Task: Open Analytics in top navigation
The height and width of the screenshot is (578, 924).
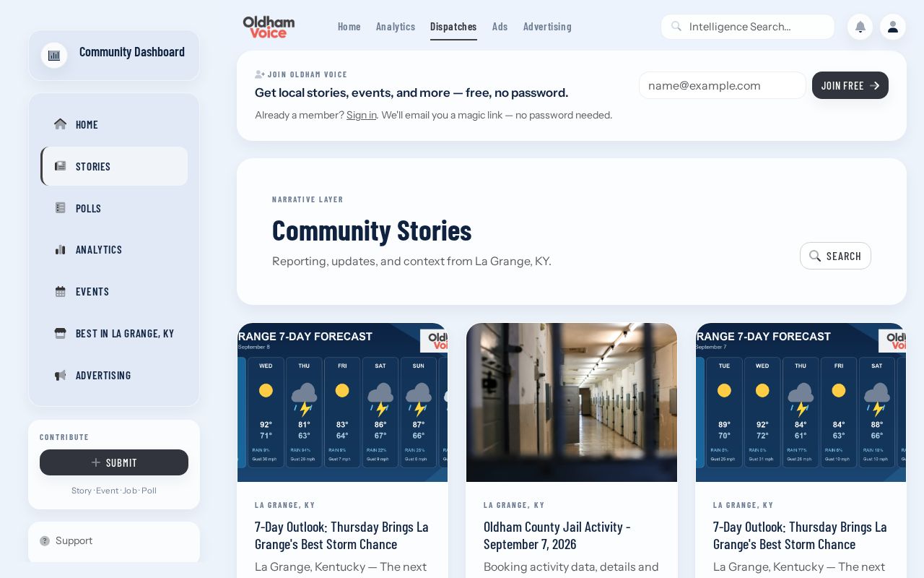Action: tap(396, 26)
